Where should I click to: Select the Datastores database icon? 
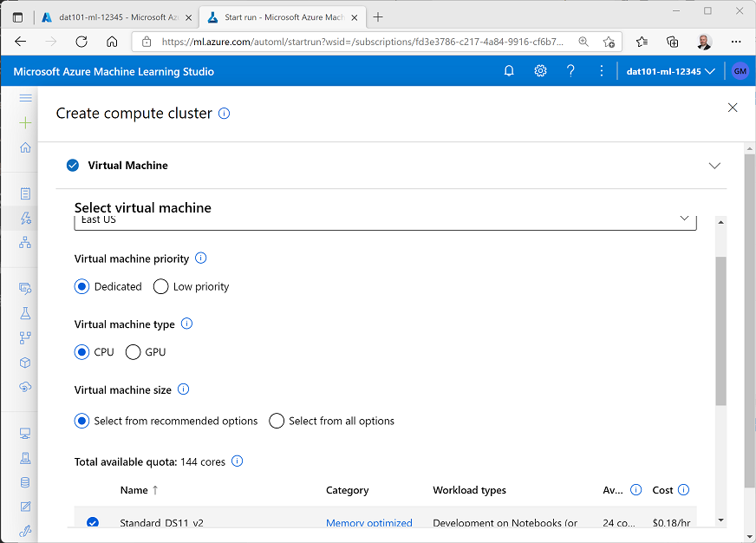25,481
